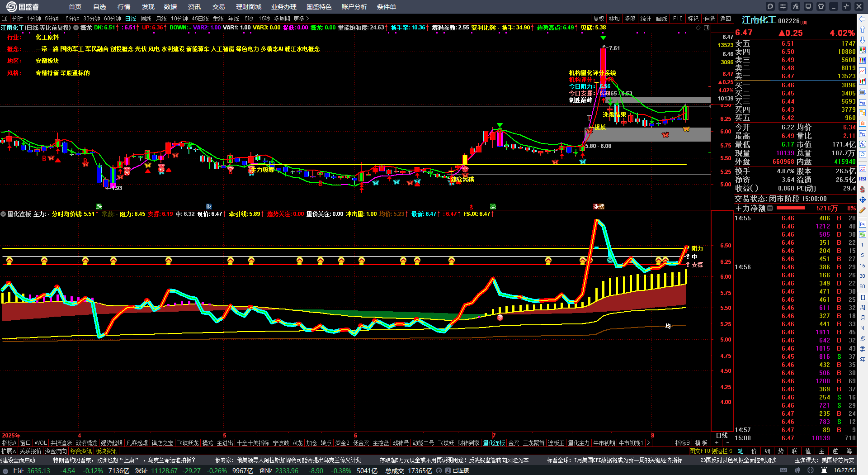Select the 筹 chip distribution tab
The image size is (868, 475).
click(x=849, y=451)
